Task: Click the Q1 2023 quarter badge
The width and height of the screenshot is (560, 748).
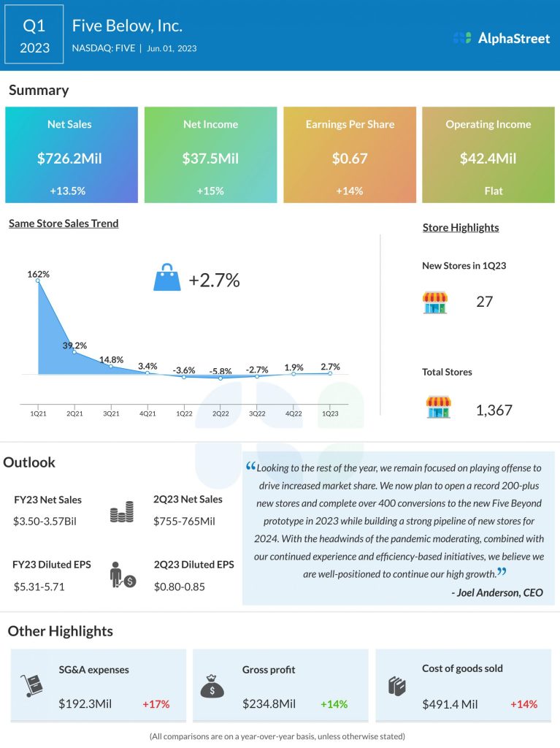Action: click(34, 36)
